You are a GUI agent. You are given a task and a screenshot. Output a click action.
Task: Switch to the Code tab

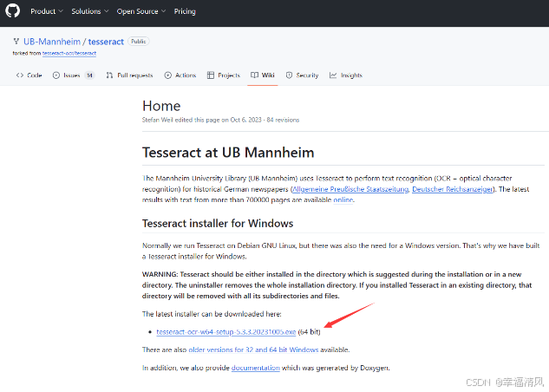point(29,75)
